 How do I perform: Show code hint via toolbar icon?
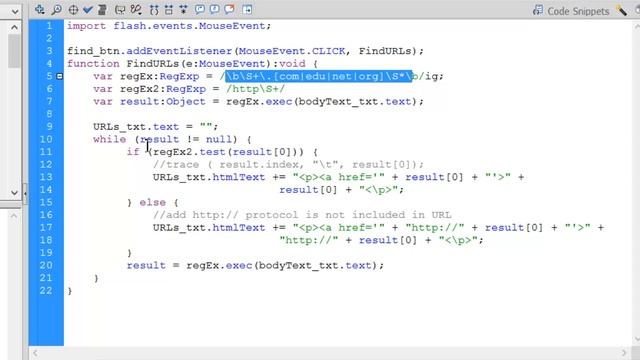pos(120,9)
